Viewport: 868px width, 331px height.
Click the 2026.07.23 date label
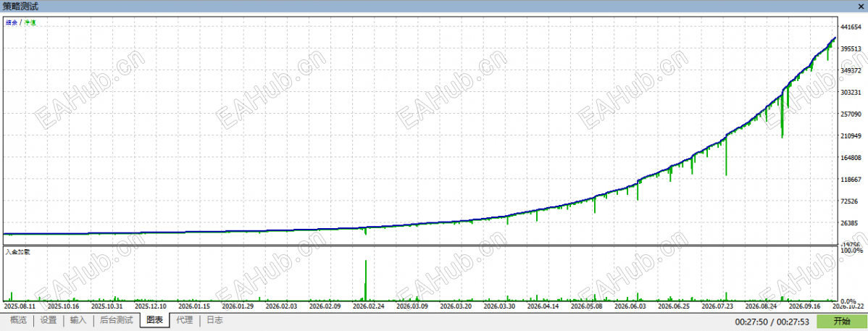717,306
